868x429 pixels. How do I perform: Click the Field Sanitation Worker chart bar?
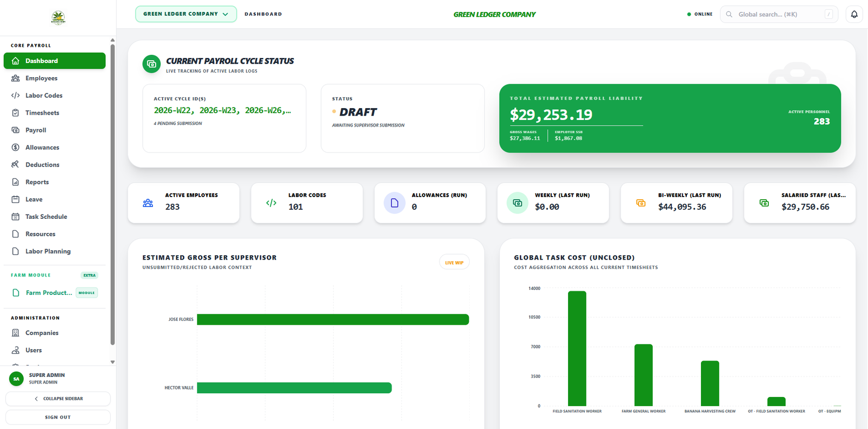(577, 349)
